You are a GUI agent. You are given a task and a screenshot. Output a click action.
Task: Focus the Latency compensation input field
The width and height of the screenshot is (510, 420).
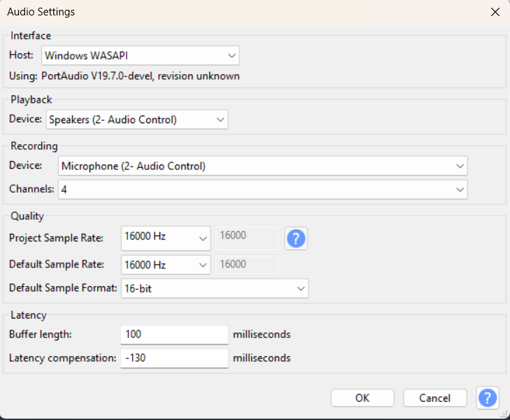point(174,358)
